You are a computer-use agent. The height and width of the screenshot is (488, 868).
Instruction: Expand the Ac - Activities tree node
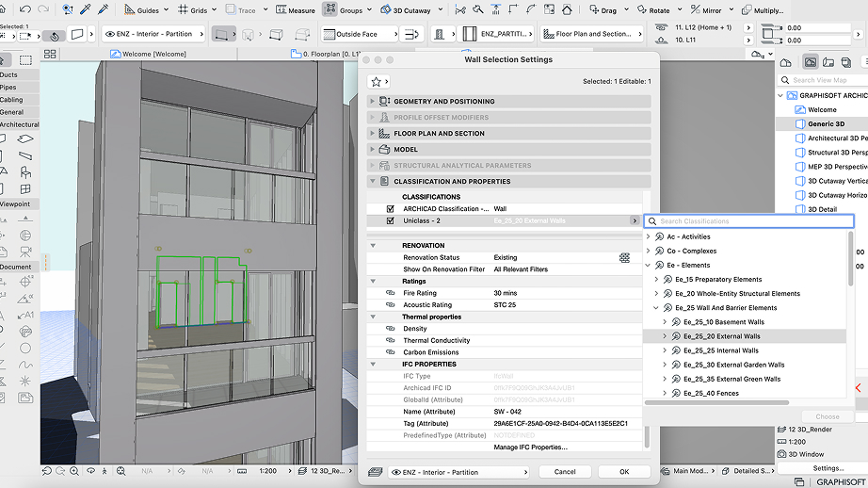coord(649,236)
